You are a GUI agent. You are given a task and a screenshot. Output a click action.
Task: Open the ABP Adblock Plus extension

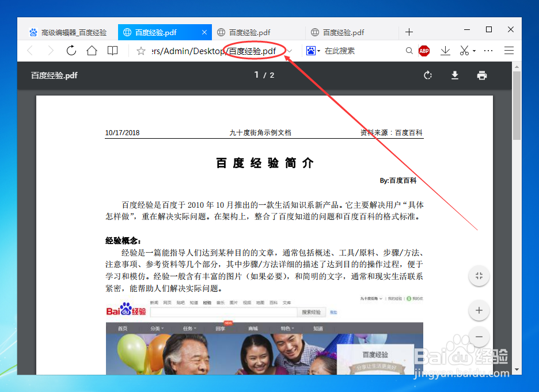click(424, 51)
